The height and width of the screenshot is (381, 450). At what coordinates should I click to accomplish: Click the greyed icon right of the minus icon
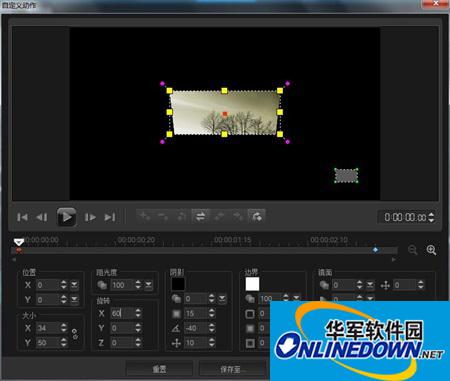pyautogui.click(x=182, y=216)
